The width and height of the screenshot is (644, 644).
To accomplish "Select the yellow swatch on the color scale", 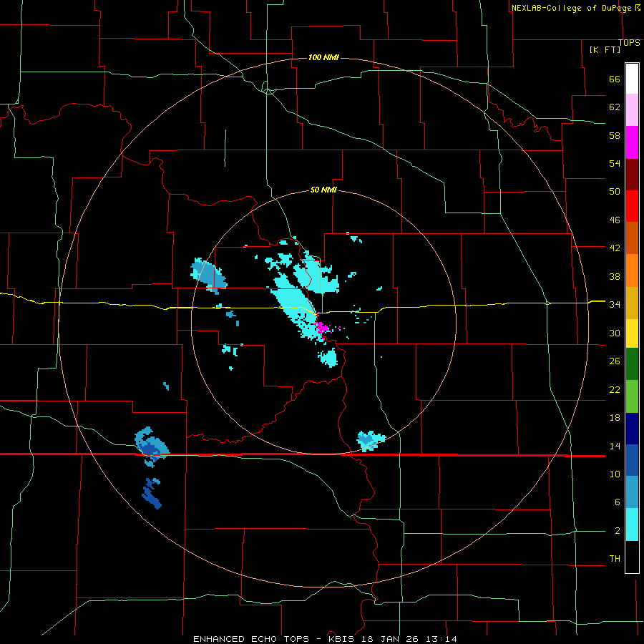I will 632,333.
